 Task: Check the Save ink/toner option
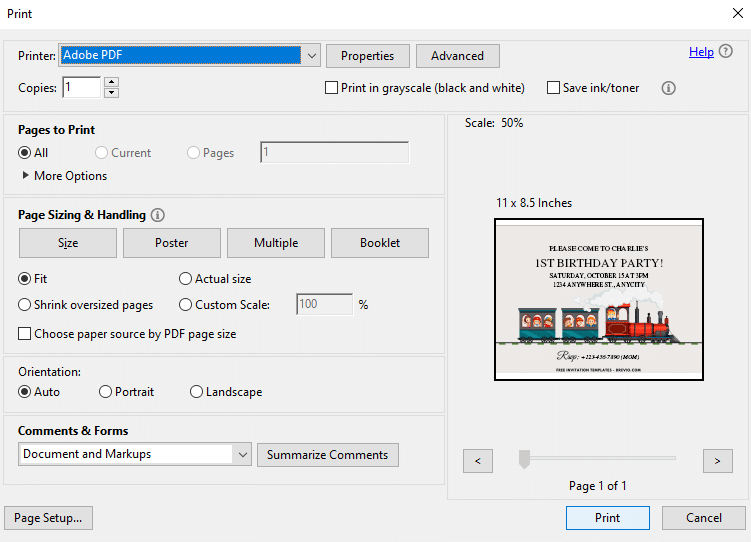[x=553, y=88]
